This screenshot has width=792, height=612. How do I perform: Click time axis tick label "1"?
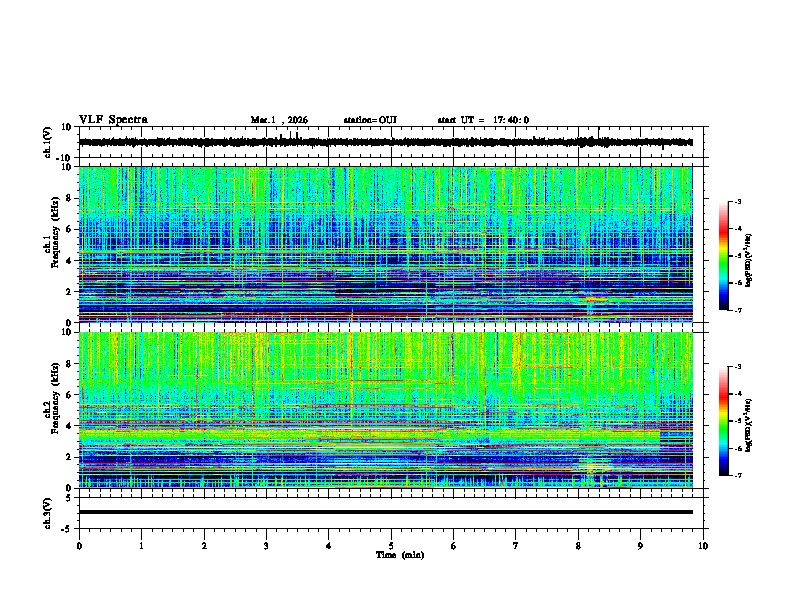coord(141,545)
